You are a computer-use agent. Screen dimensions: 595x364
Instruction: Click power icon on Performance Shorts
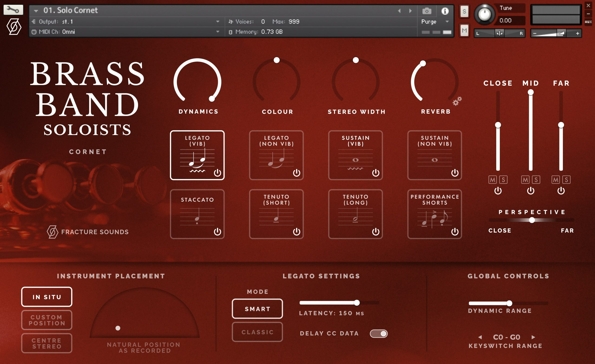coord(455,232)
